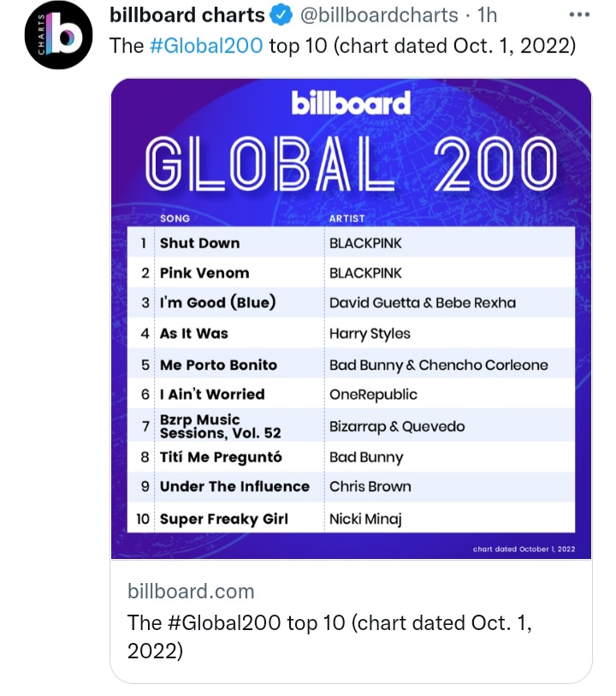Click the Me Porto Bonito song title
Viewport: 616px width, 696px height.
pyautogui.click(x=218, y=365)
